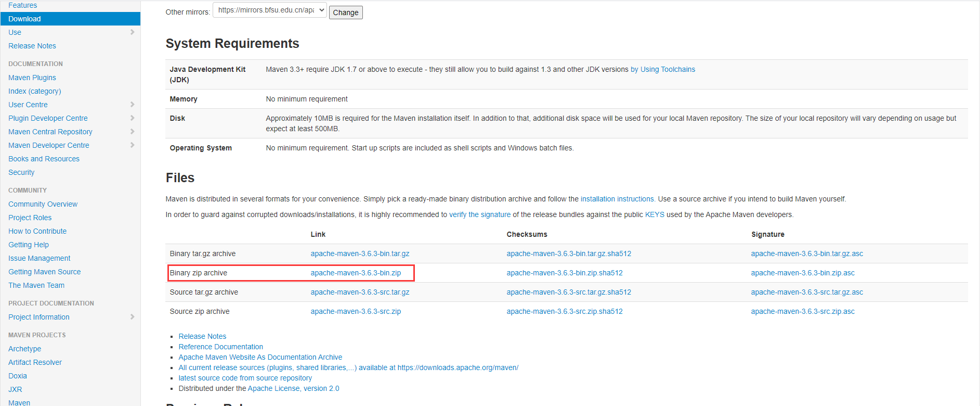Select the Download sidebar item
980x406 pixels.
70,19
